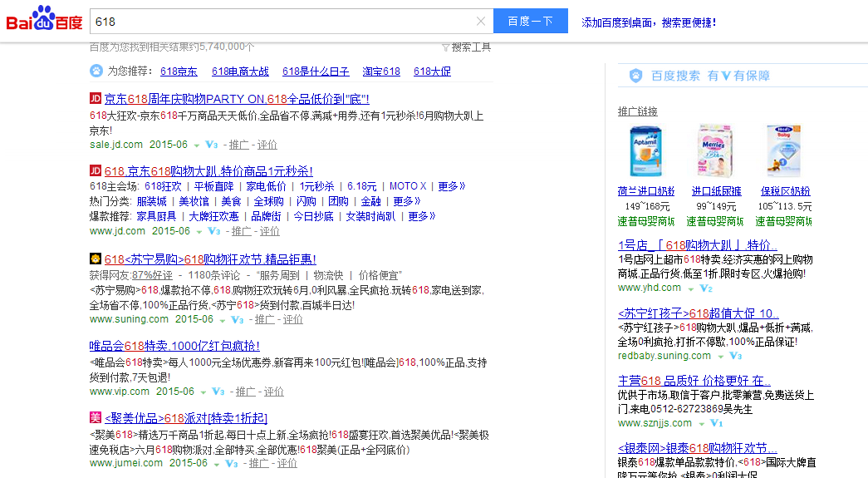868x478 pixels.
Task: Click Suning lion icon of 苏宁易购 result
Action: pos(96,259)
